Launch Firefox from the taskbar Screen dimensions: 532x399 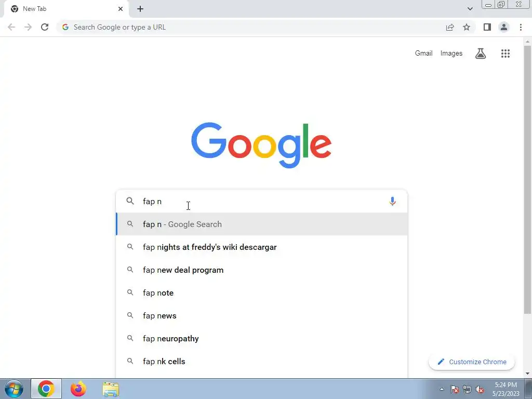click(78, 389)
